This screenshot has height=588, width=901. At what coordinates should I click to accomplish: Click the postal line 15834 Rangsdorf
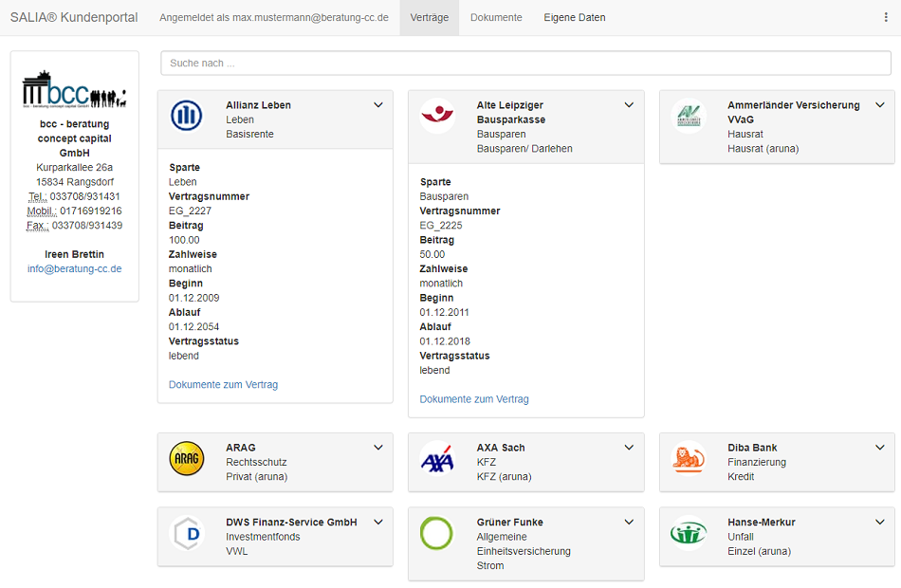click(x=75, y=182)
